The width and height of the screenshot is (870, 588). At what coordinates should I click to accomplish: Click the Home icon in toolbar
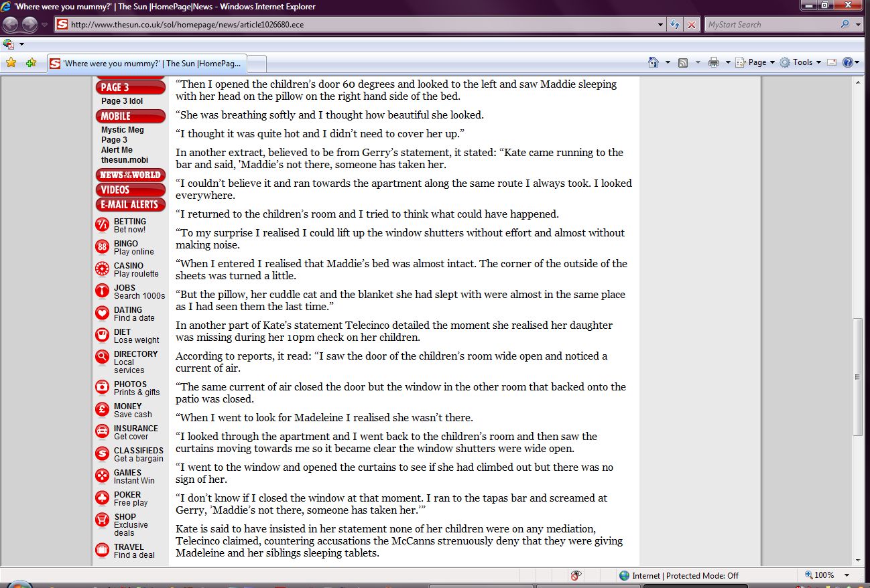[654, 62]
